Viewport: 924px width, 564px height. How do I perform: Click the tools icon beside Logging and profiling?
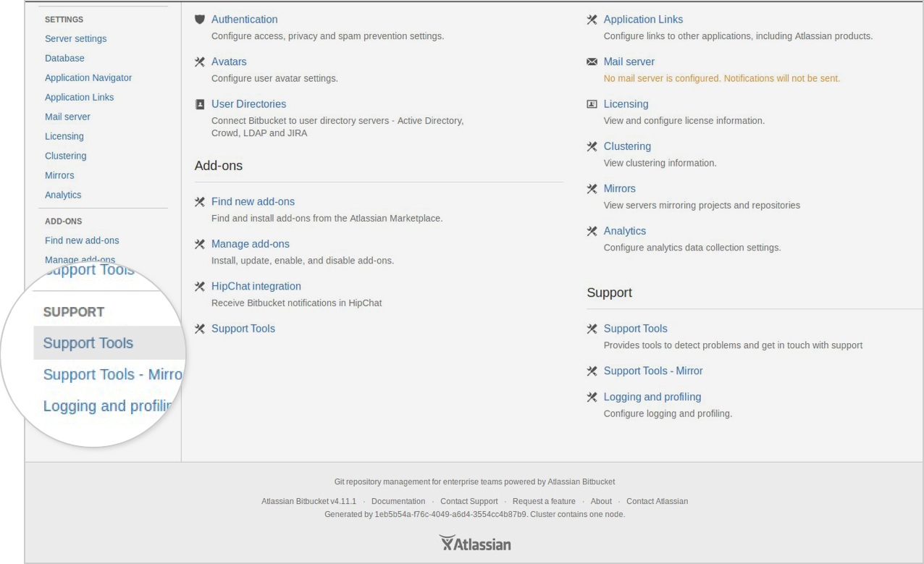click(x=592, y=397)
